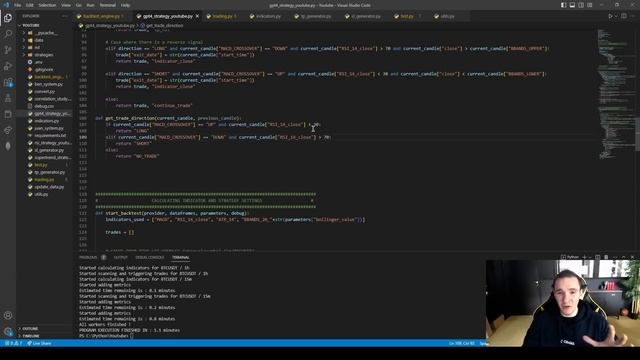The width and height of the screenshot is (640, 360).
Task: Open the Edit menu
Action: pos(30,5)
